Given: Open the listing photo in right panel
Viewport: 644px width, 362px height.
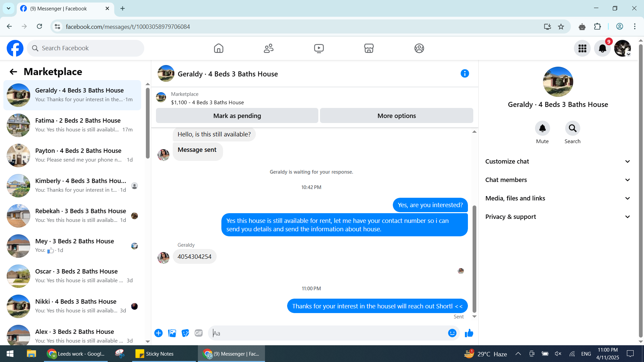Looking at the screenshot, I should (558, 82).
